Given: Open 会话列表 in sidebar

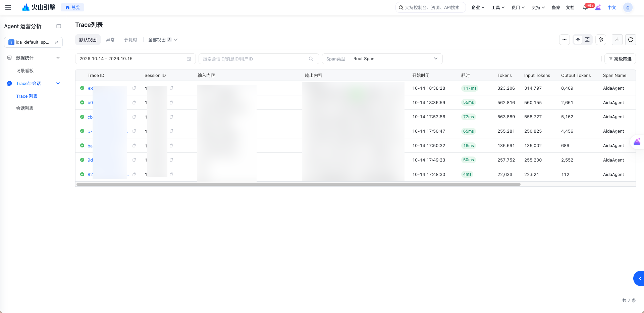Looking at the screenshot, I should (x=25, y=108).
